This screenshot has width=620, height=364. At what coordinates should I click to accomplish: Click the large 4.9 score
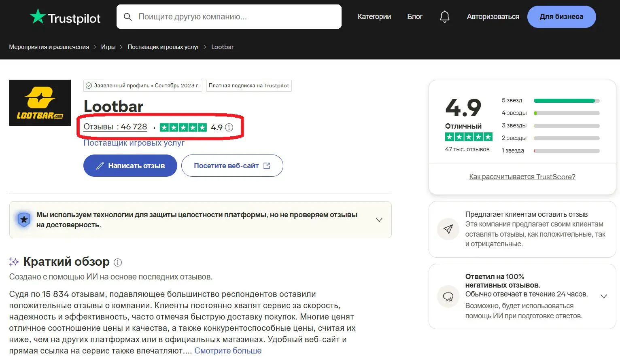pyautogui.click(x=463, y=108)
